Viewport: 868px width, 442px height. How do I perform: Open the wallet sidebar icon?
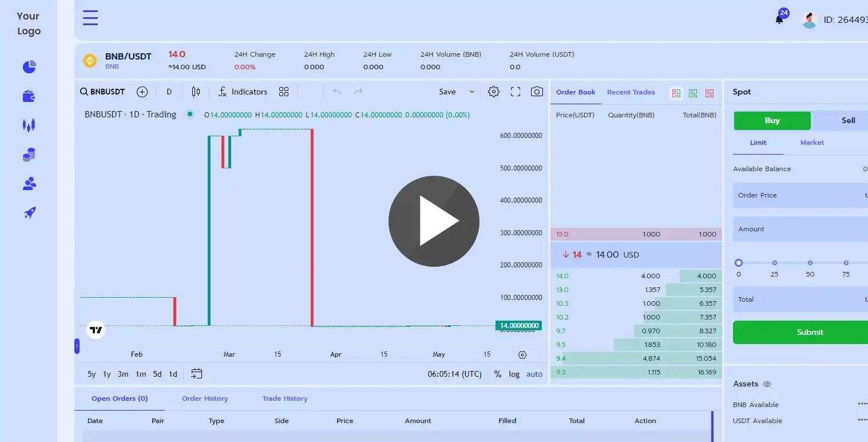(29, 96)
